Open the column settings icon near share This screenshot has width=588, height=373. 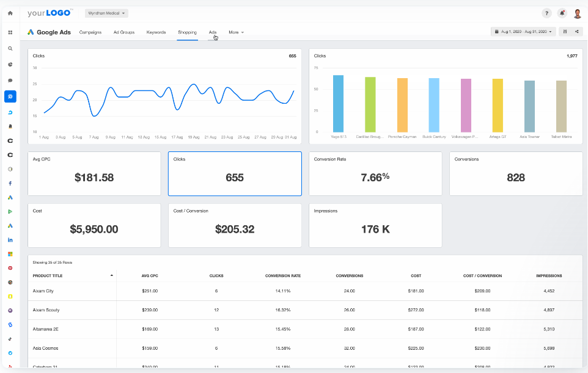(565, 32)
